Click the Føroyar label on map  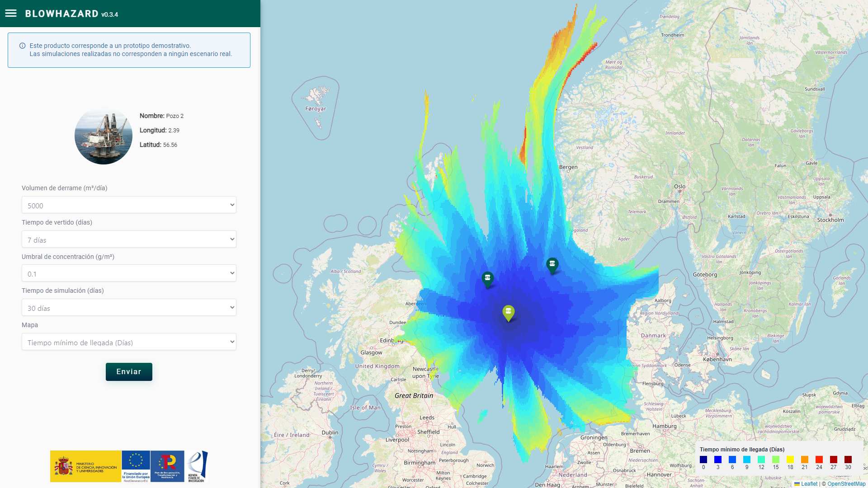[316, 109]
